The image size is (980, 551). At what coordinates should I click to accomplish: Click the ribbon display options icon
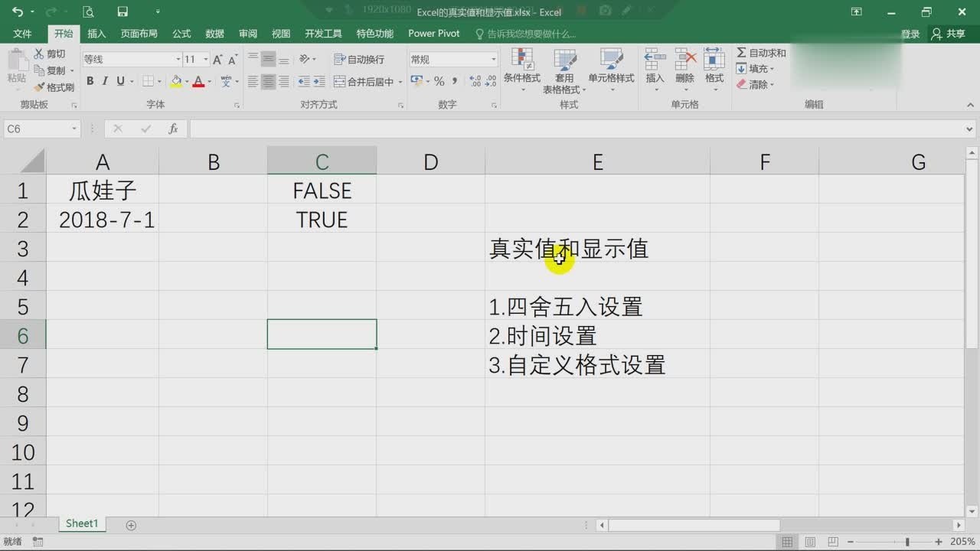(x=857, y=11)
